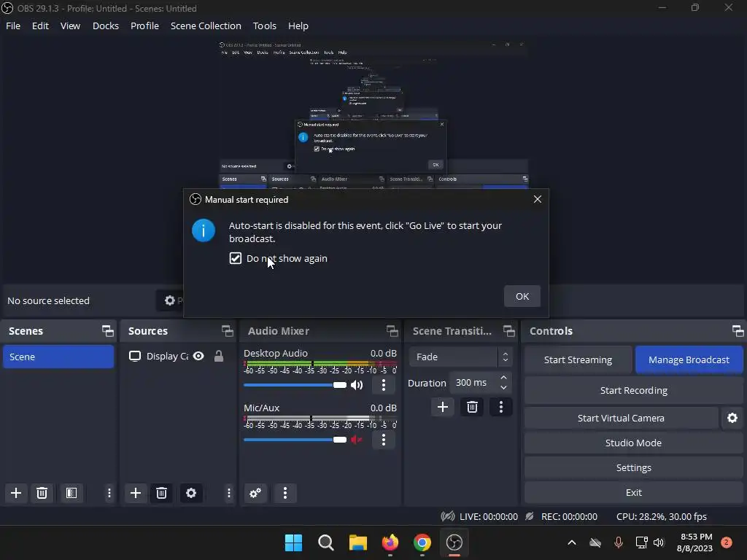Click OK in the dialog

522,296
